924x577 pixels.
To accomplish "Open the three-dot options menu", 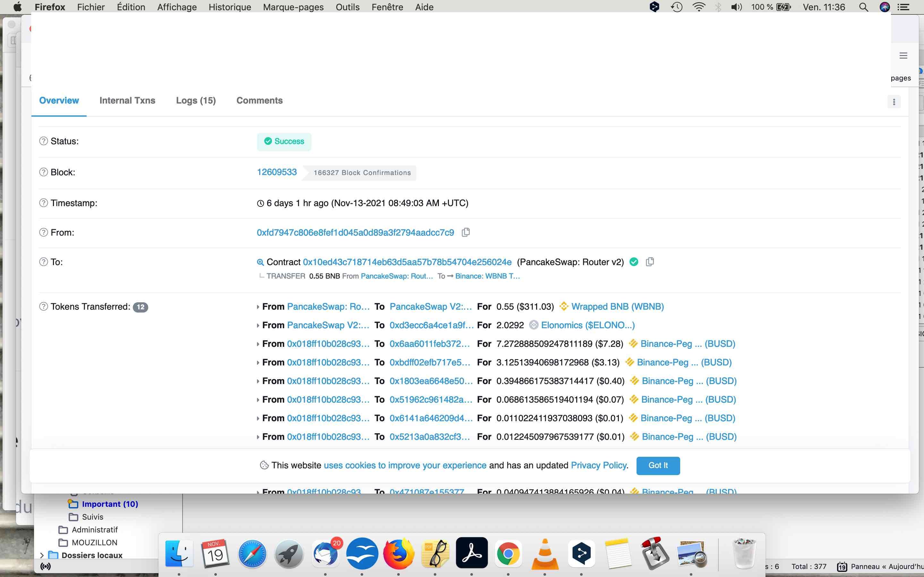I will pos(894,102).
